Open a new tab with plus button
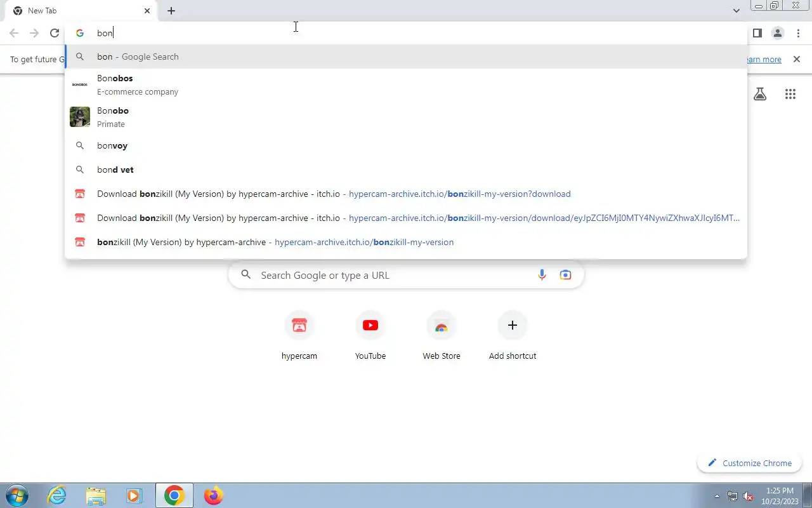 (171, 11)
